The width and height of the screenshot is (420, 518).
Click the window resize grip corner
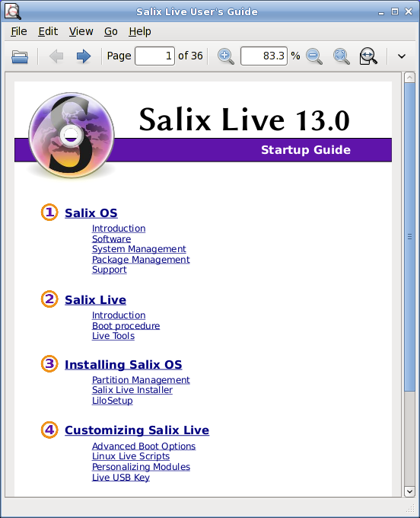(410, 508)
